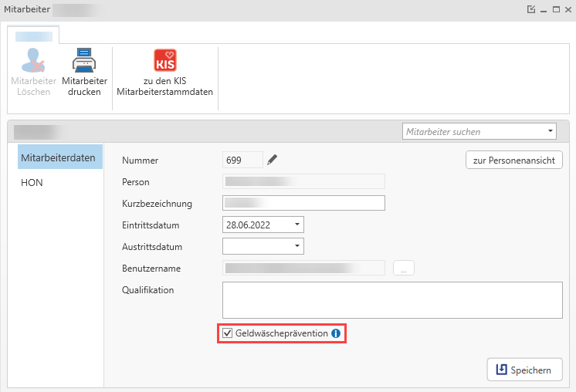Expand the Mitarbeiter suchen dropdown
The image size is (576, 392).
coord(551,131)
